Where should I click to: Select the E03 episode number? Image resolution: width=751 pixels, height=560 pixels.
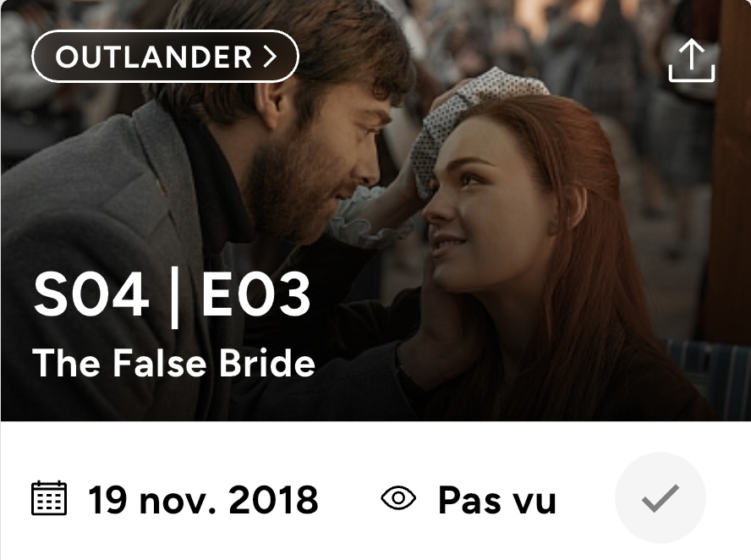255,294
